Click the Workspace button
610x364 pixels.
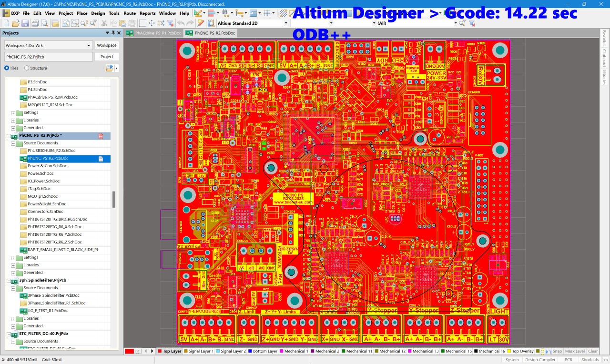pos(106,45)
